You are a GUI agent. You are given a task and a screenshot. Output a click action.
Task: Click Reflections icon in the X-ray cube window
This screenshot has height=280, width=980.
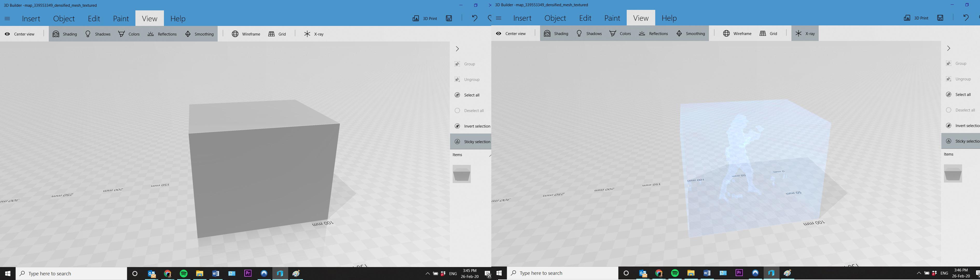tap(642, 33)
